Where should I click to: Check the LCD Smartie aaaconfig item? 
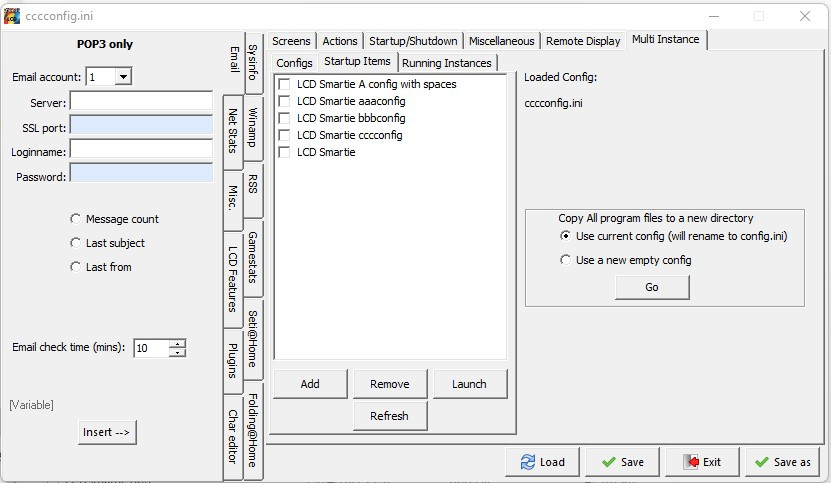285,101
